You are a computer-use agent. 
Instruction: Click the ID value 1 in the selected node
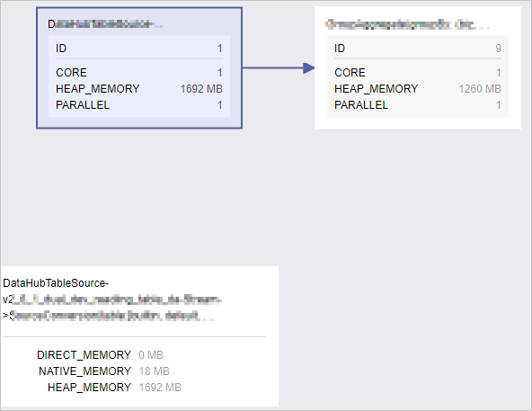[x=220, y=49]
